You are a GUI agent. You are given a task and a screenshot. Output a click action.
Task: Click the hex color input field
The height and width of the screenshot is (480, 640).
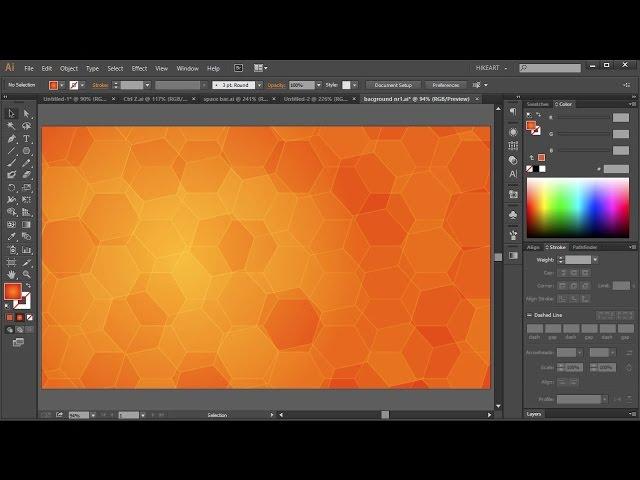click(x=616, y=169)
